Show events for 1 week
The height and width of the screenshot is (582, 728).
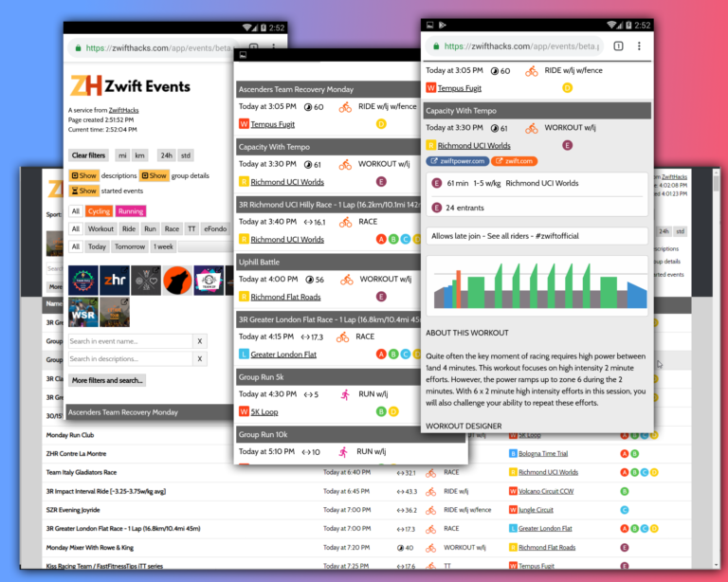pos(163,246)
